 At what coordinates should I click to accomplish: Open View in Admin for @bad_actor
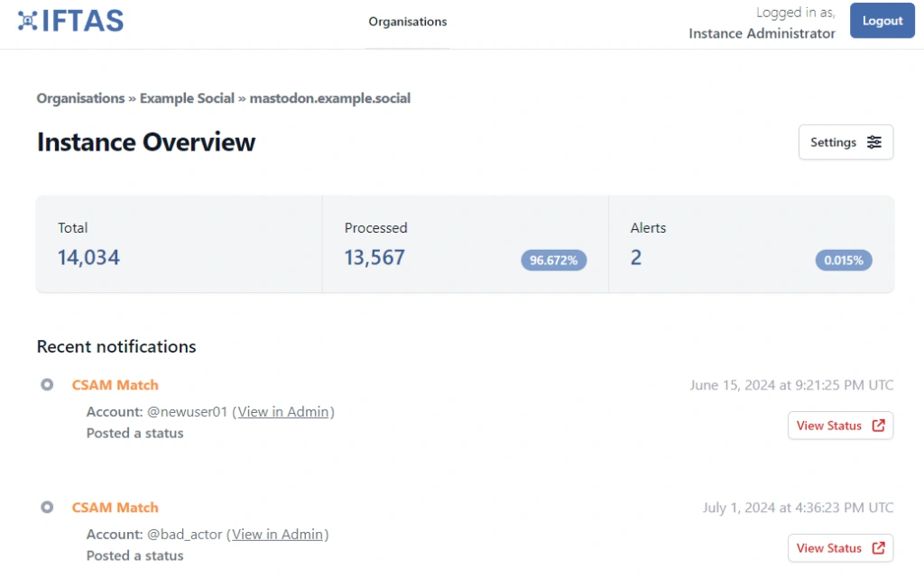click(x=278, y=534)
